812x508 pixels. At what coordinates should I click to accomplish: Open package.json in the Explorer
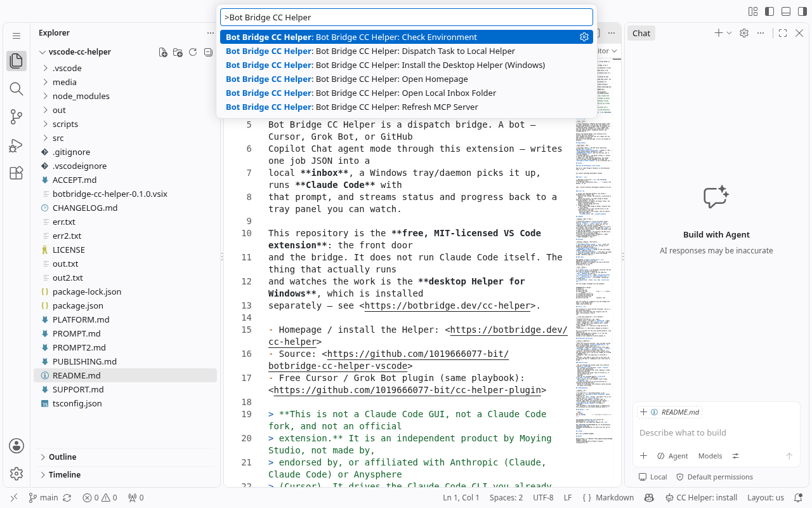coord(125,305)
